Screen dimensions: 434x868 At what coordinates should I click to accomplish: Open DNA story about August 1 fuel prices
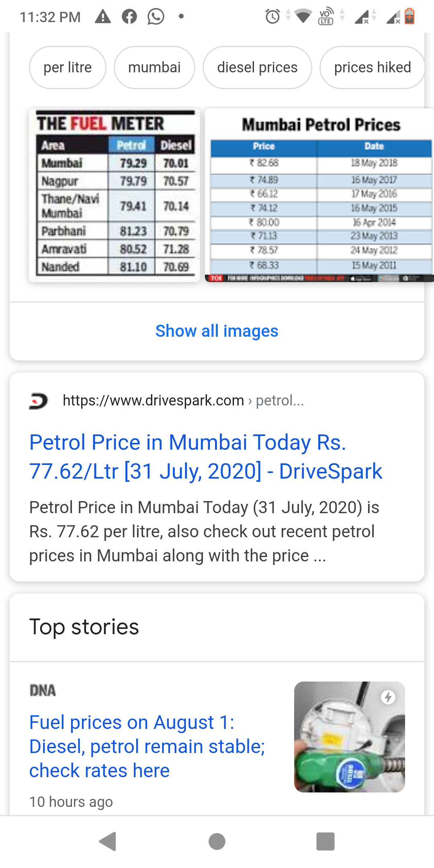point(147,746)
